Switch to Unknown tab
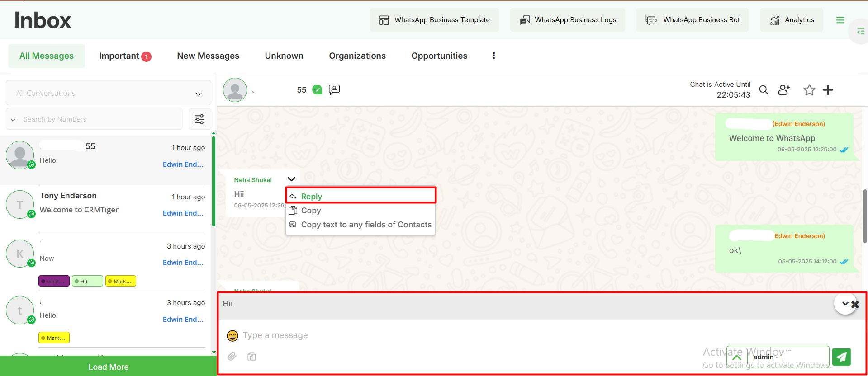Screen dimensions: 868x376 [x=284, y=56]
